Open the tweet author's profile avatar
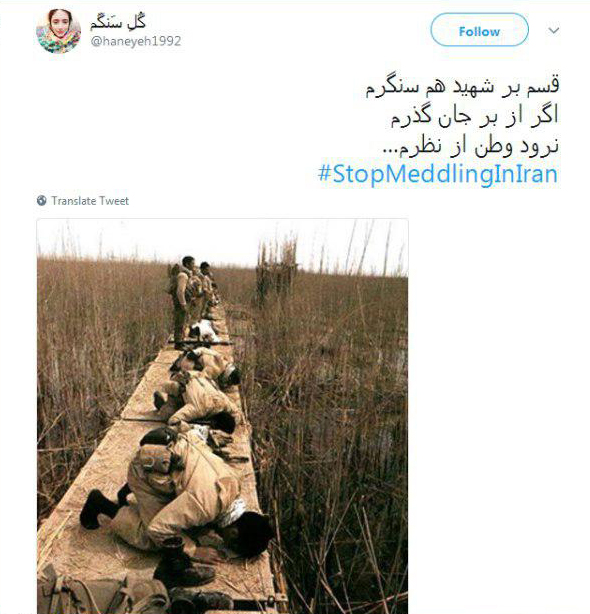The image size is (590, 614). click(x=59, y=31)
